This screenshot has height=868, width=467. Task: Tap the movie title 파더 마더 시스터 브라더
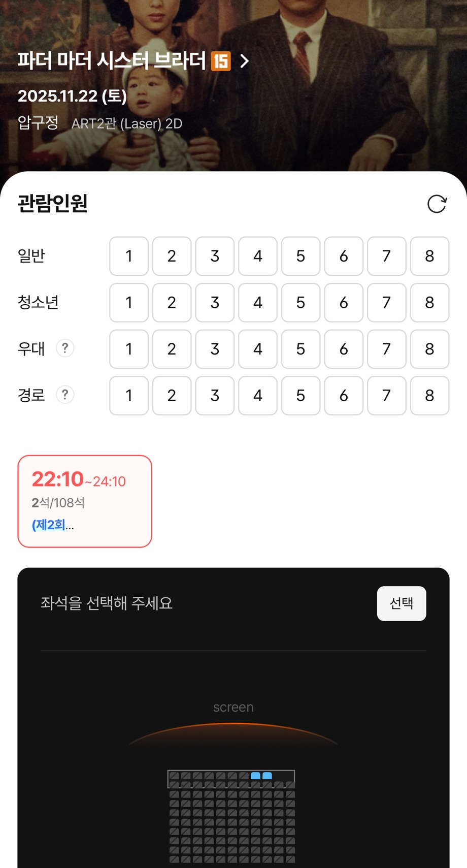click(112, 61)
